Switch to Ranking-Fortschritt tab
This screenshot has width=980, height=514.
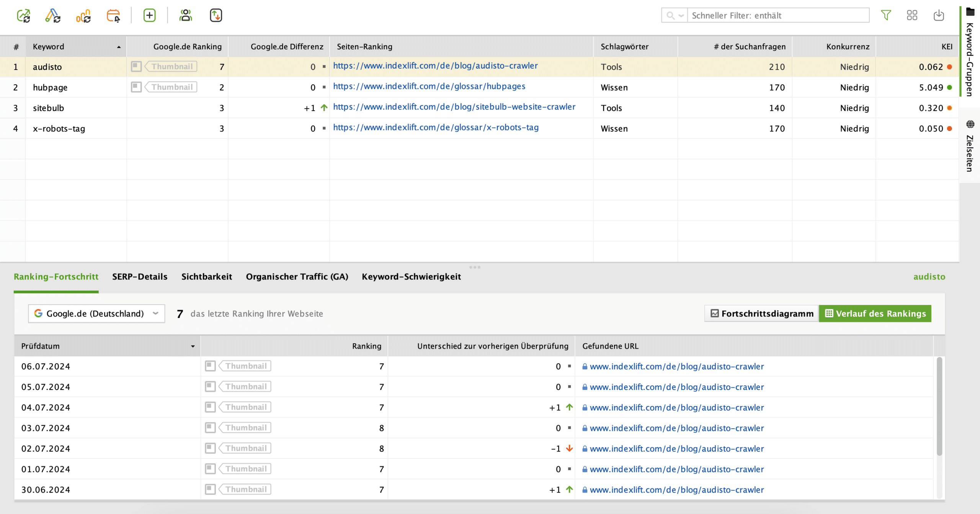[56, 277]
